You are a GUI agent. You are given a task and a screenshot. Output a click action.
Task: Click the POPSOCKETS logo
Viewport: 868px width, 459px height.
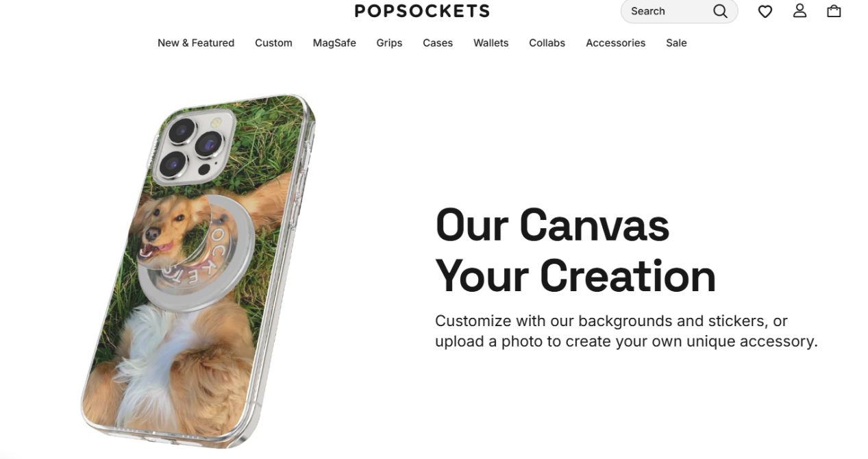click(422, 11)
